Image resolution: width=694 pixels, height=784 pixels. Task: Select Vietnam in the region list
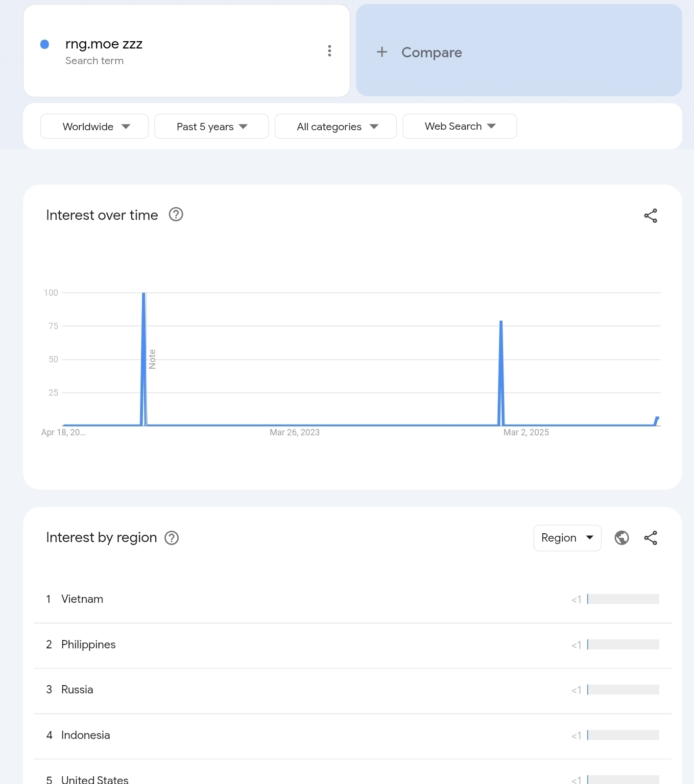[x=353, y=599]
